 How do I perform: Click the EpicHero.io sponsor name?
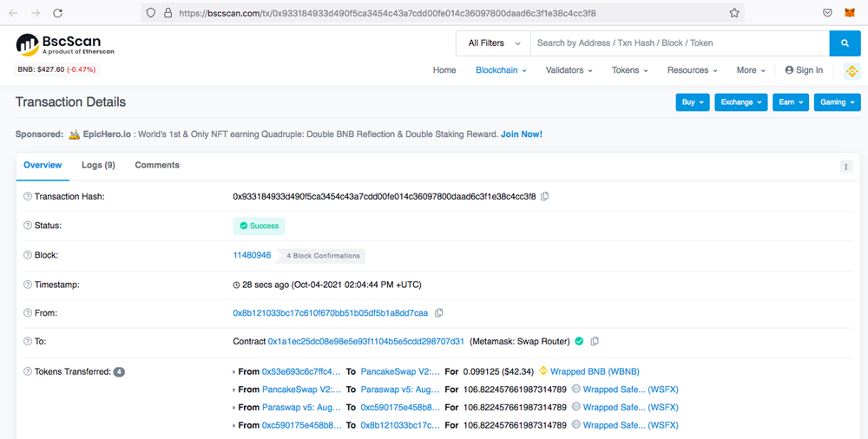108,134
